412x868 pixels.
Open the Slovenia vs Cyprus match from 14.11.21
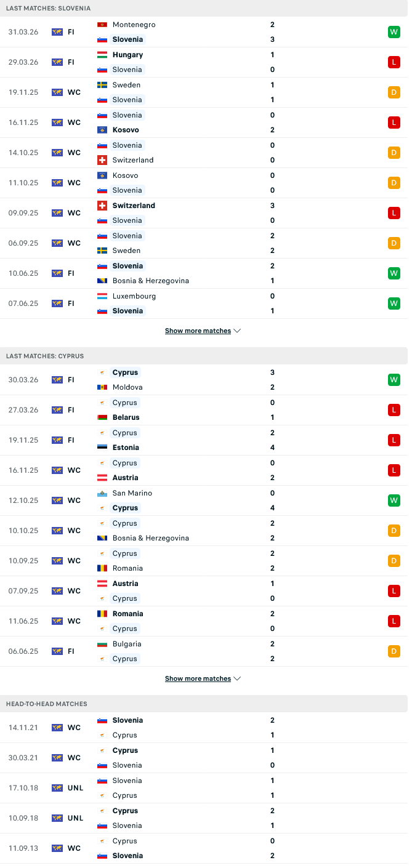[204, 728]
